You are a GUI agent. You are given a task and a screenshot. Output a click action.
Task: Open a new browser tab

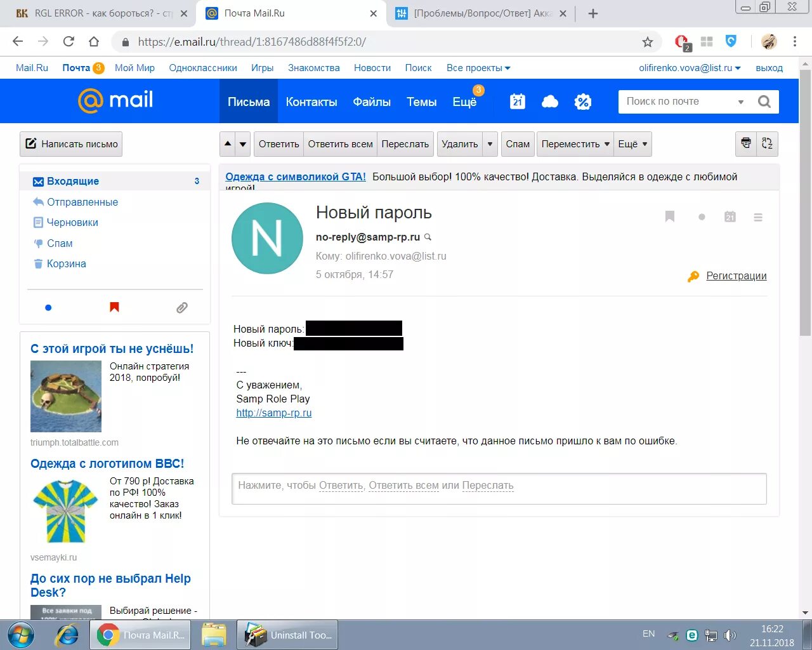point(593,13)
